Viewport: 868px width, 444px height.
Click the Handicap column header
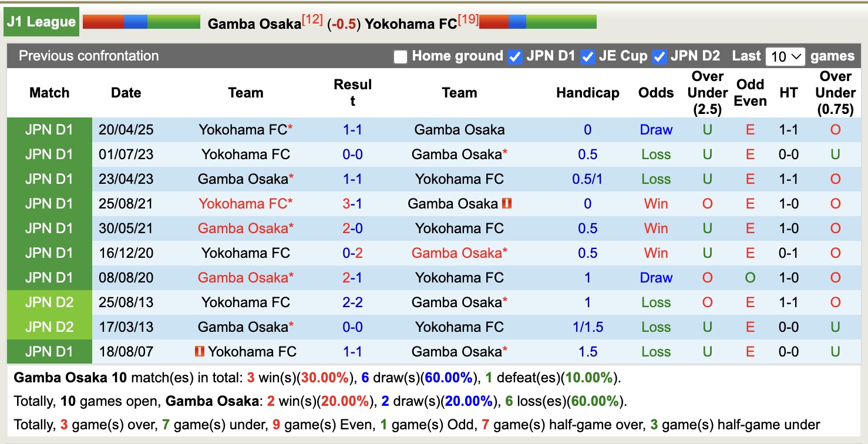click(587, 92)
